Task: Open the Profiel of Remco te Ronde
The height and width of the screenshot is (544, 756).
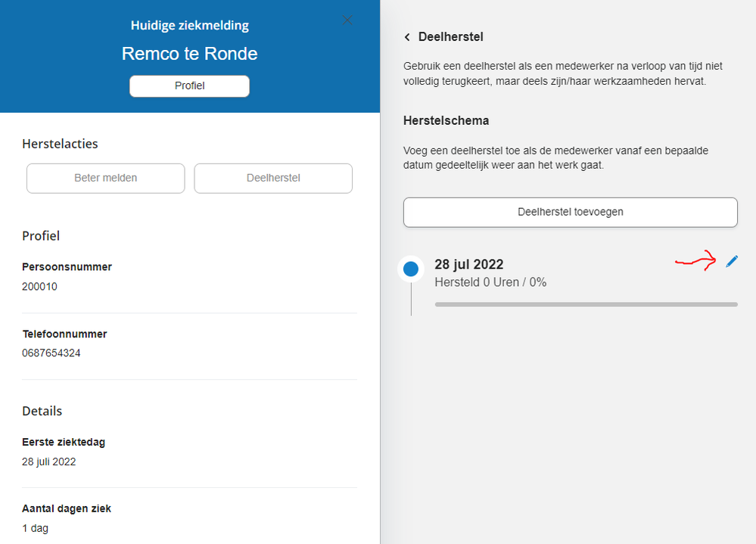Action: (189, 85)
